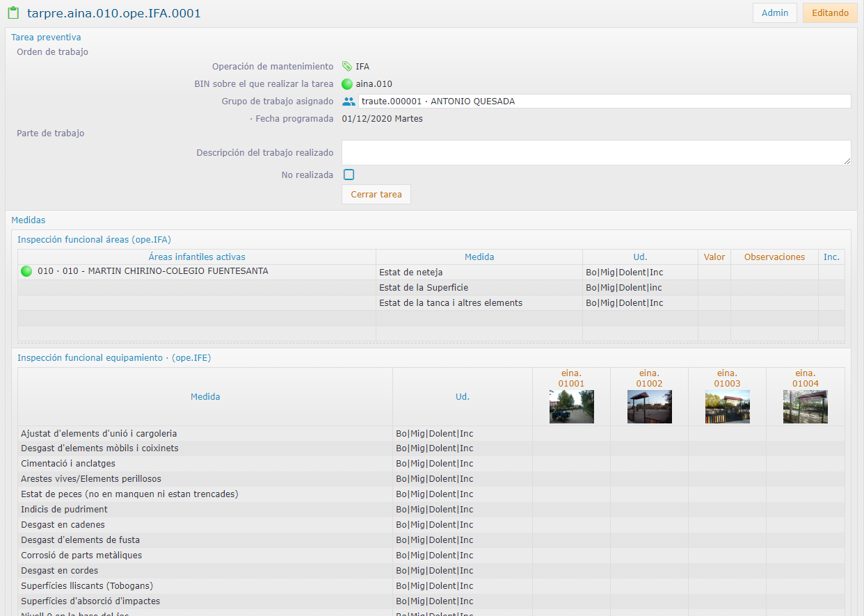Click the Orden de trabajo subsection label
864x616 pixels.
(52, 52)
